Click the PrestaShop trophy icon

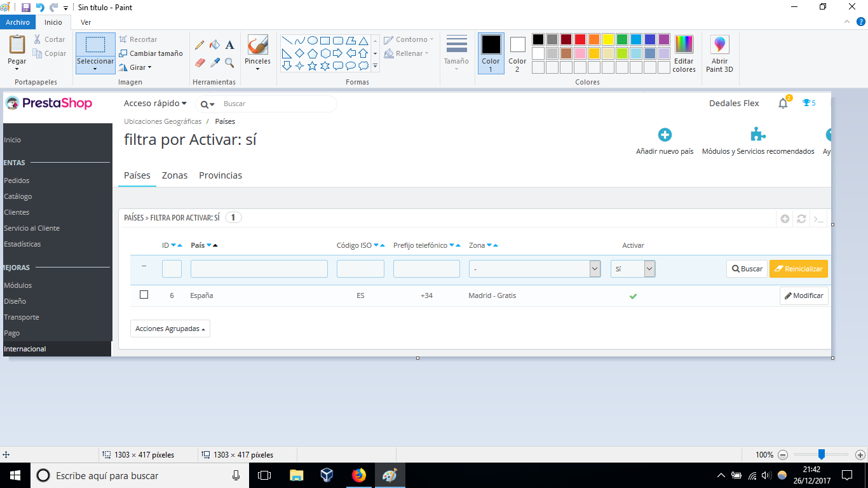[806, 103]
